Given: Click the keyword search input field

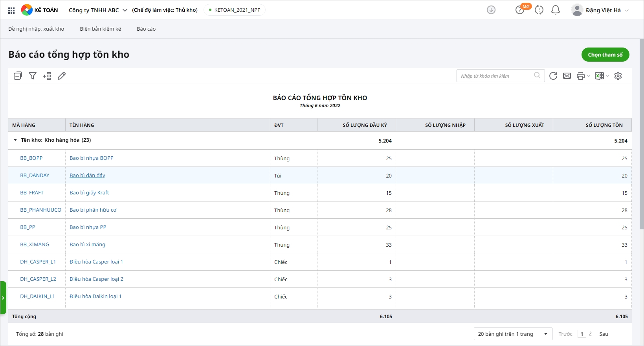Looking at the screenshot, I should pyautogui.click(x=496, y=76).
